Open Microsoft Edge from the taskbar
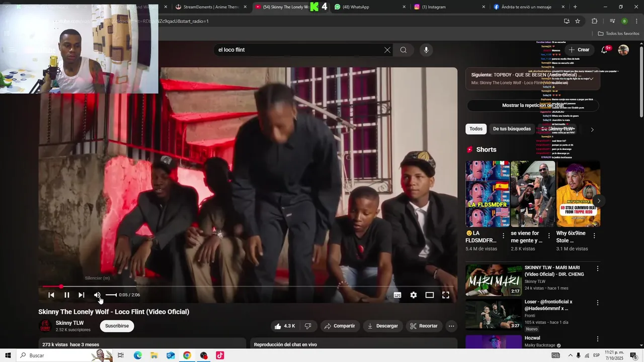Viewport: 644px width, 362px height. (x=138, y=355)
